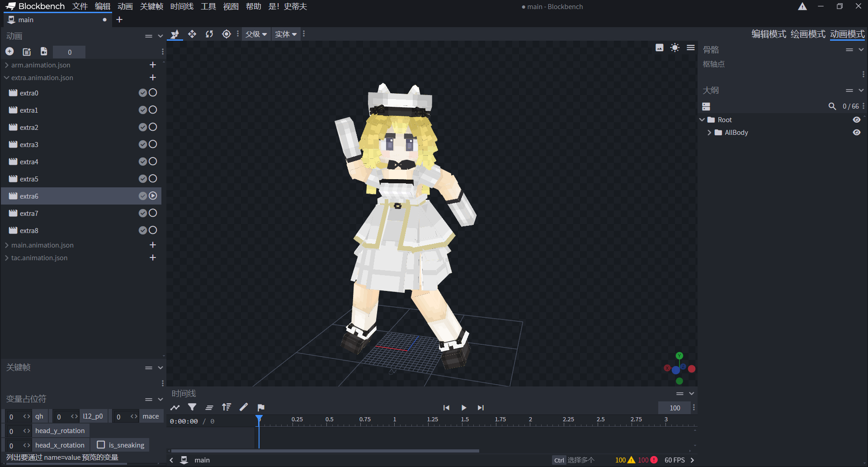Toggle saved checkmark for extra3

[143, 144]
